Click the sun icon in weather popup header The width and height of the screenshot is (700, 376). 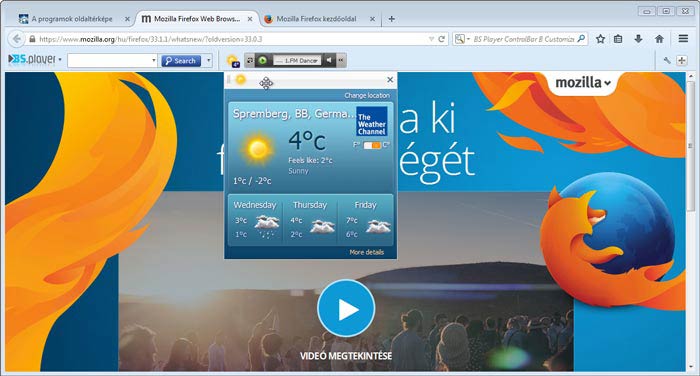(241, 79)
